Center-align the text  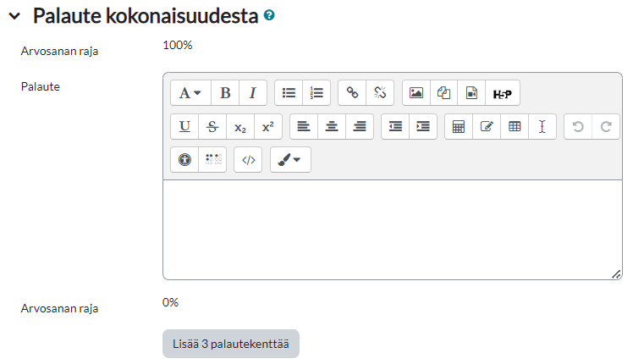point(332,127)
